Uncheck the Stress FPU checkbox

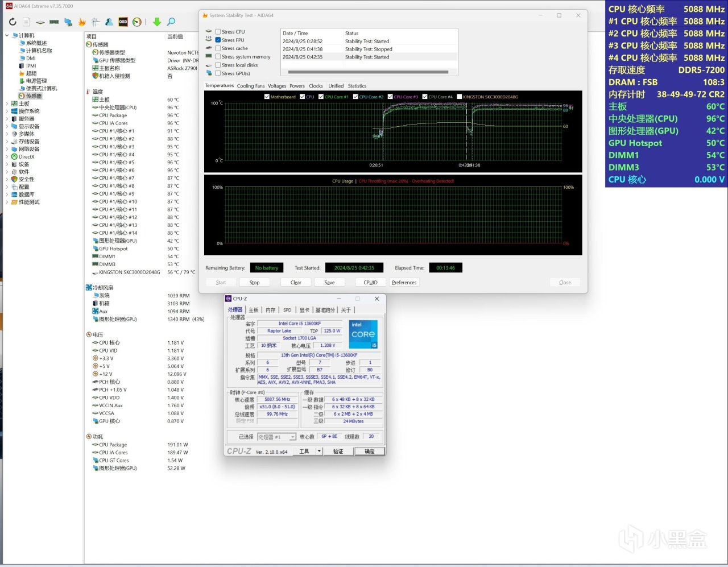click(218, 40)
